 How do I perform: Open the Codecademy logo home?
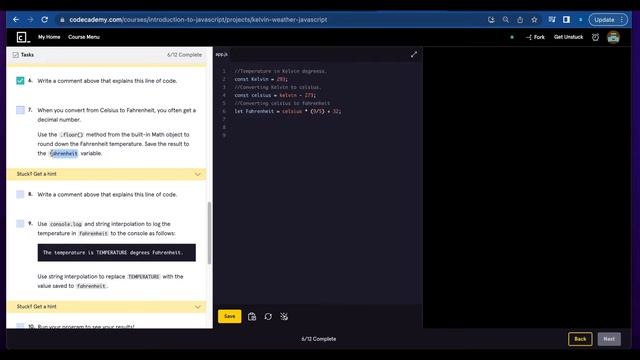[23, 37]
